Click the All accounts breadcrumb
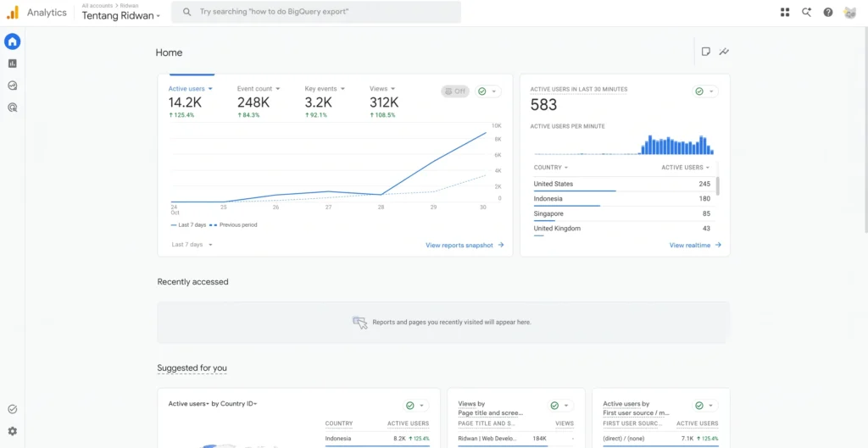868x448 pixels. pyautogui.click(x=98, y=6)
